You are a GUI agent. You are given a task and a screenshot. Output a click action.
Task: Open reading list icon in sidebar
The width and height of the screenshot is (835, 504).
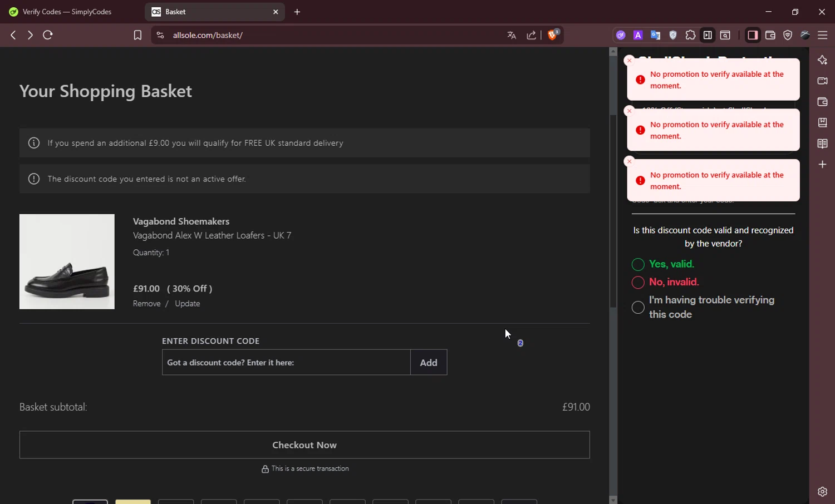[822, 144]
